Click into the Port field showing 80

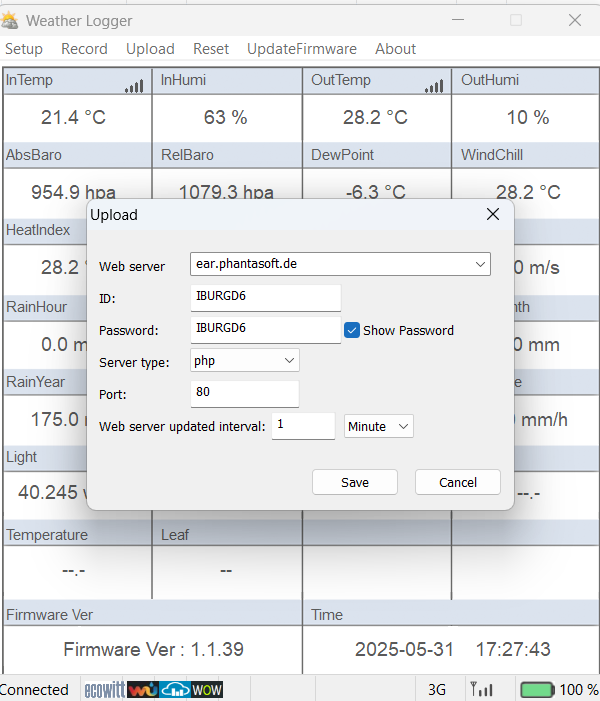click(x=245, y=393)
